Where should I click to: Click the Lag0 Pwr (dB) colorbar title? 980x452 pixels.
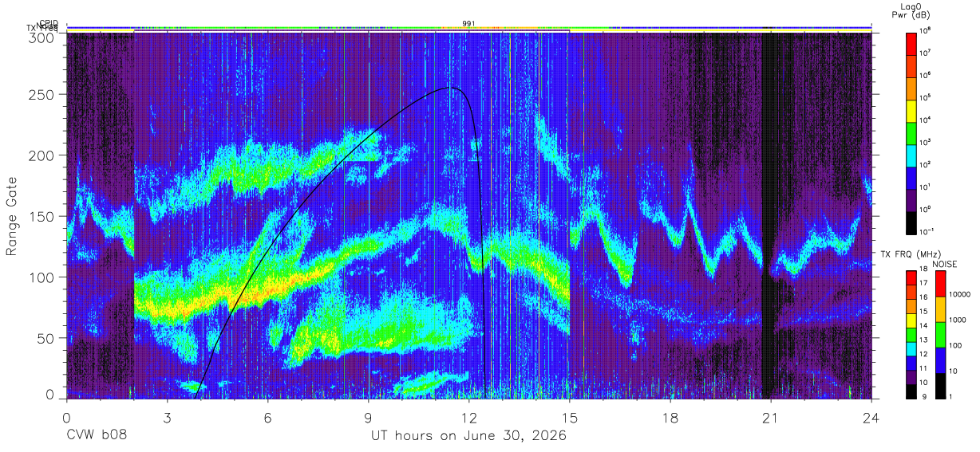911,11
